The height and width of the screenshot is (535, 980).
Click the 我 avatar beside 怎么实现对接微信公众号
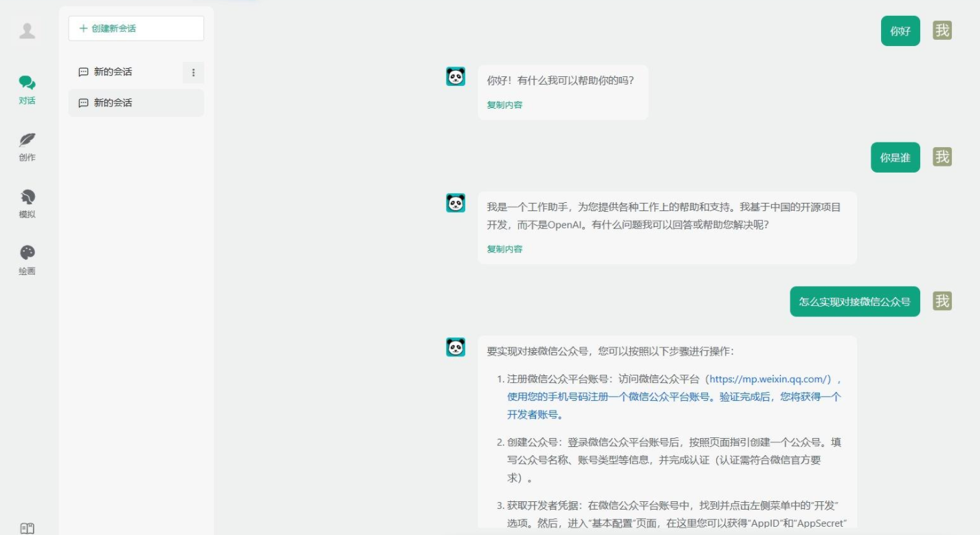pos(942,301)
